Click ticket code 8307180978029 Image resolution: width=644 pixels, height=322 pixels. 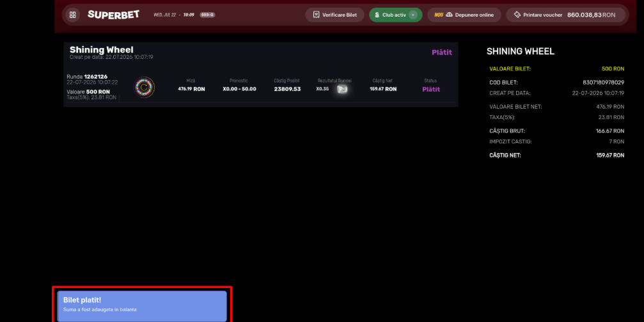(603, 82)
